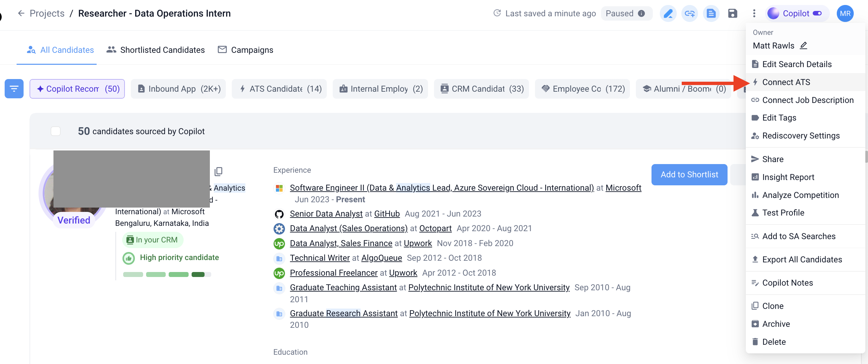Choose Test Profile in the menu

click(805, 213)
